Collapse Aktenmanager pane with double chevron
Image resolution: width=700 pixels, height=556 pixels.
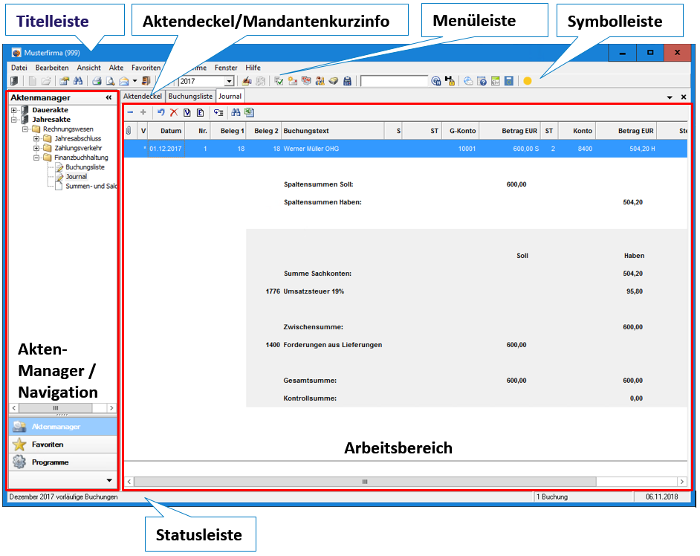tap(108, 97)
